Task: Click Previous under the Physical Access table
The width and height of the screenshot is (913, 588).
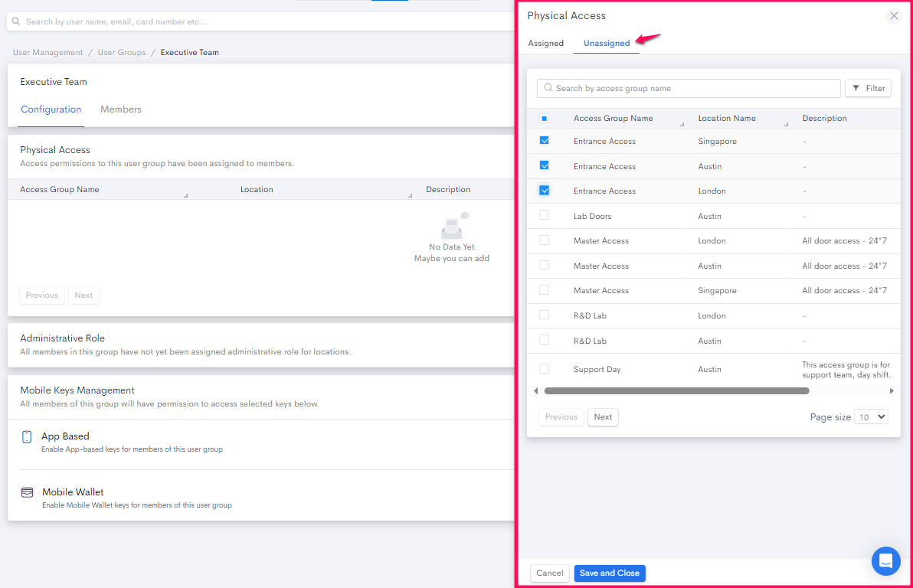Action: point(42,296)
